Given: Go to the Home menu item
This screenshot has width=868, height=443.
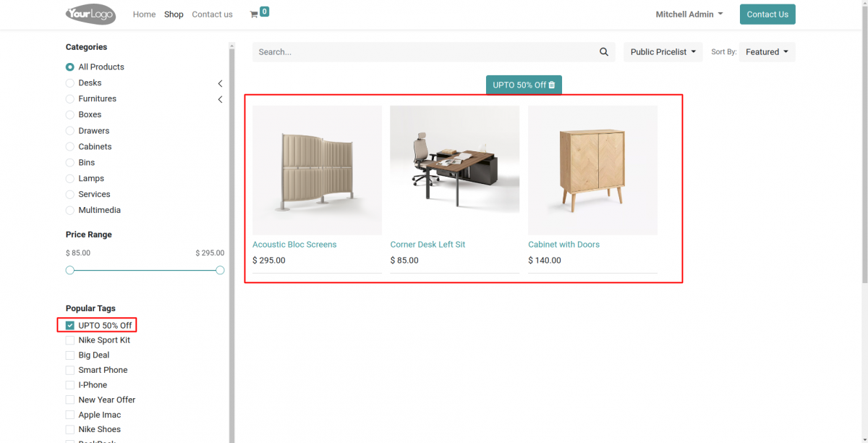Looking at the screenshot, I should click(x=144, y=14).
